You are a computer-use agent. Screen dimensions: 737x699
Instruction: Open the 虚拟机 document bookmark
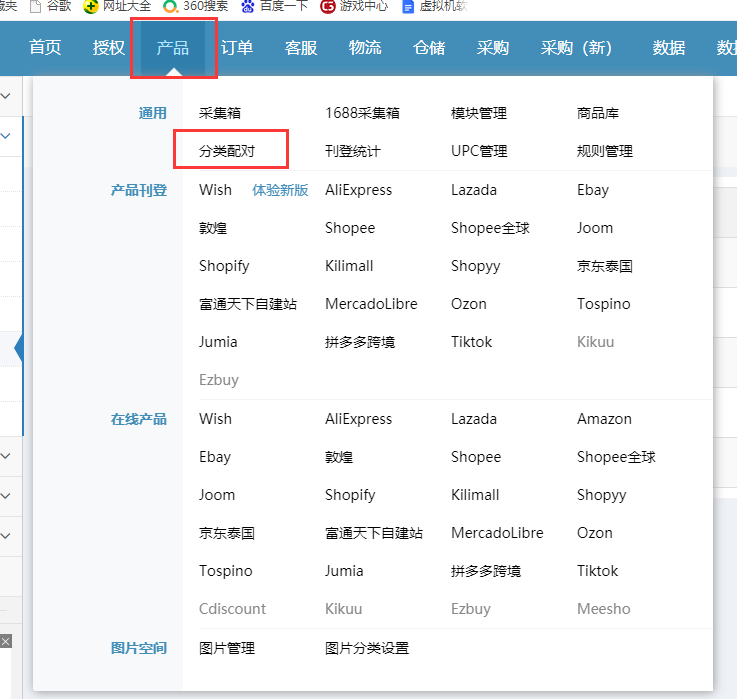435,6
